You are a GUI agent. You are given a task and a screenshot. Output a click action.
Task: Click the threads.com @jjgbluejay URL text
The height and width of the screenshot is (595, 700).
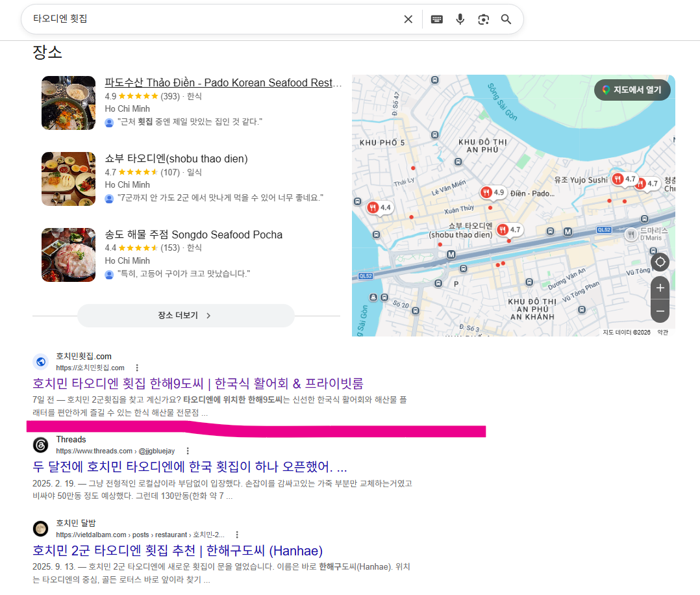tap(115, 451)
